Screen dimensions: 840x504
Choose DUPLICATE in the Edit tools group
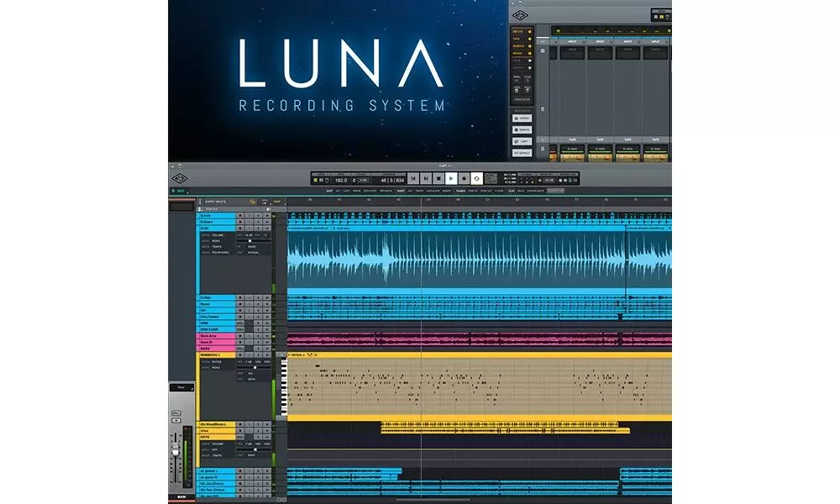pos(370,191)
